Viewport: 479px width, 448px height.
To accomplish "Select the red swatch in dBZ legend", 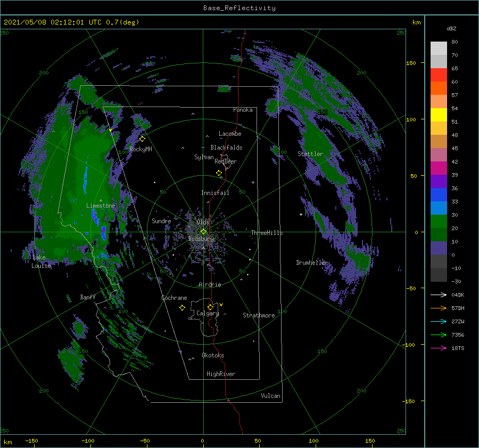I will pyautogui.click(x=439, y=75).
